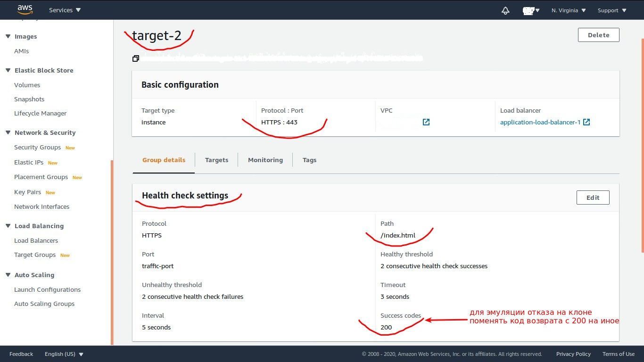Select the healthy threshold successes text
Viewport: 644px width, 362px height.
[x=434, y=266]
